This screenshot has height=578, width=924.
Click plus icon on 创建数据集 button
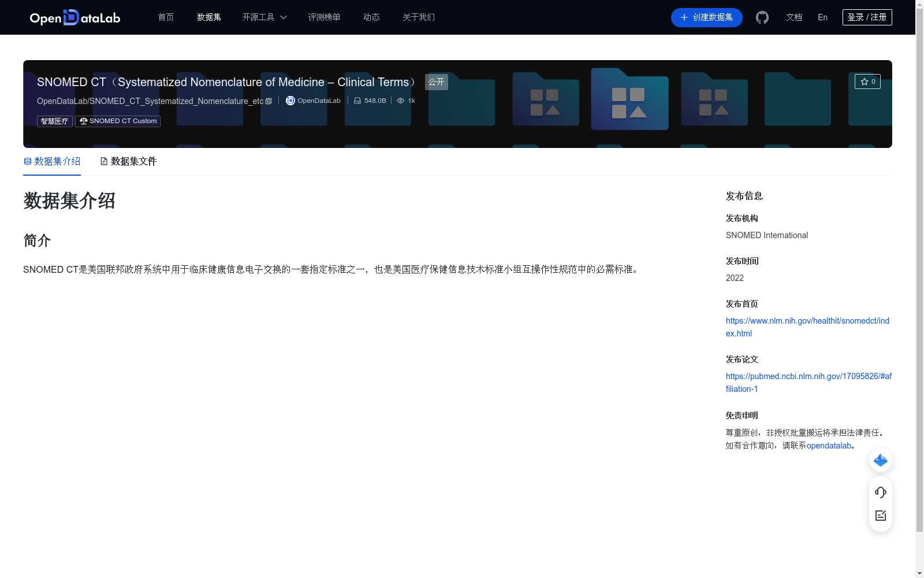[x=684, y=17]
